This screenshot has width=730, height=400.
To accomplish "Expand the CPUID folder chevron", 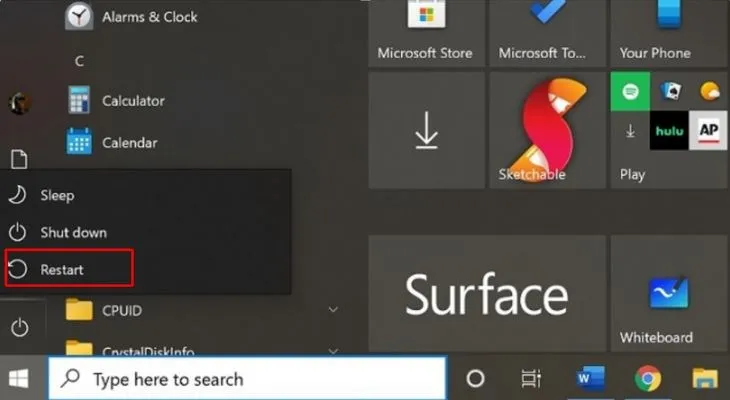I will click(333, 310).
